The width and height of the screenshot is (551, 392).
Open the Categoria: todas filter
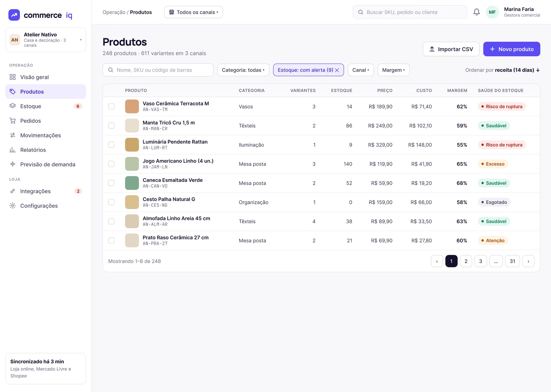(243, 70)
